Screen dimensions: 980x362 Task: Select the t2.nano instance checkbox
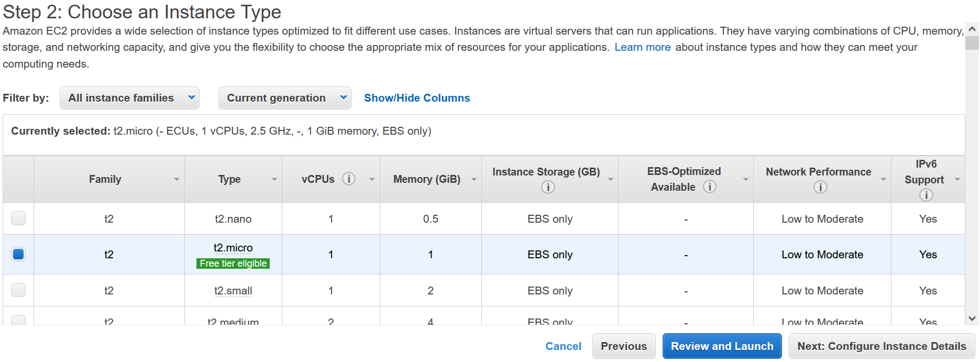pos(18,218)
